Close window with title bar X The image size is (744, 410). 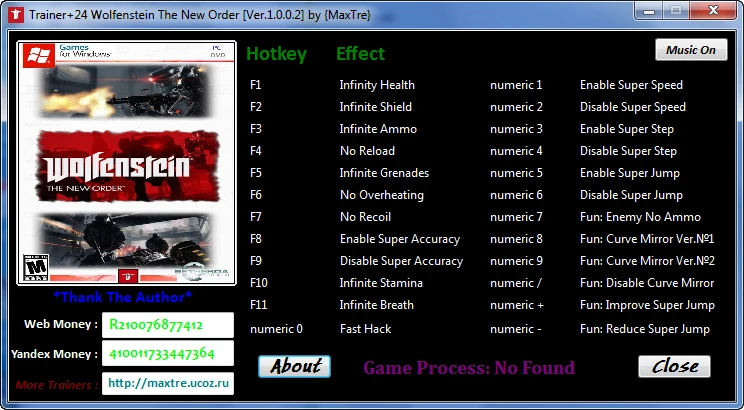pyautogui.click(x=714, y=11)
